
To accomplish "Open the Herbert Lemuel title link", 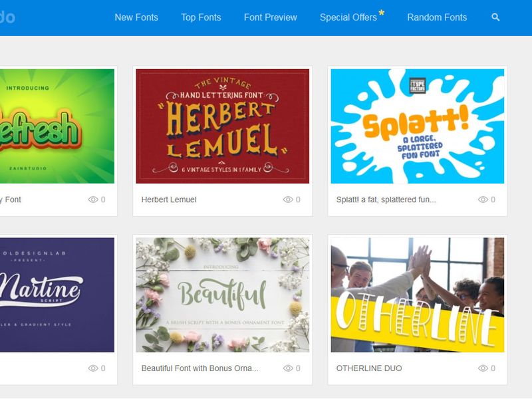I will pyautogui.click(x=169, y=199).
